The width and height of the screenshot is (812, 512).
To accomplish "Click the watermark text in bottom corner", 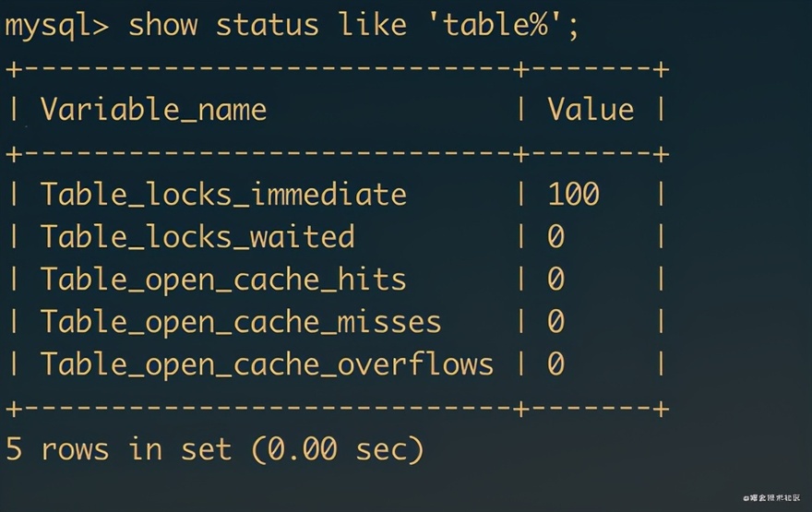I will click(x=771, y=498).
